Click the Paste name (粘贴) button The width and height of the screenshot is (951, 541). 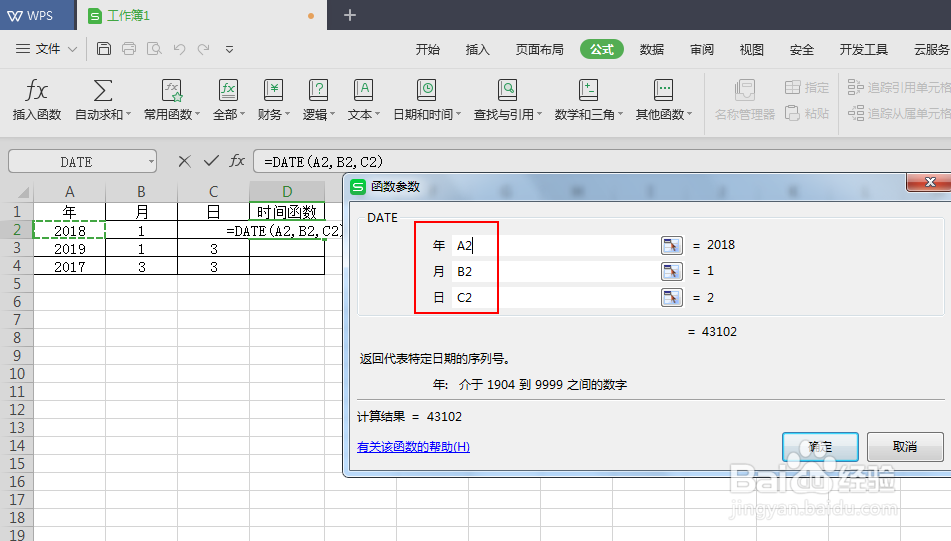807,113
